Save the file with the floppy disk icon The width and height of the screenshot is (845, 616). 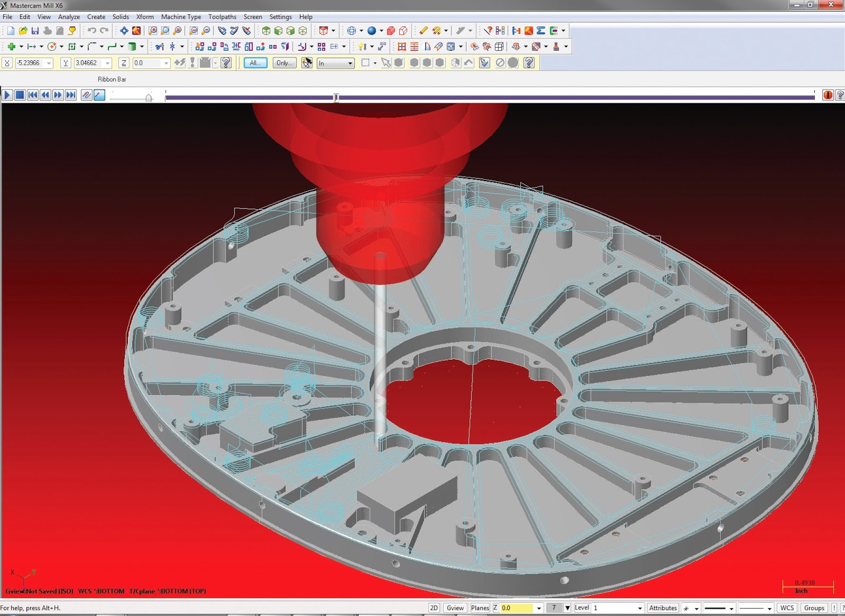35,31
